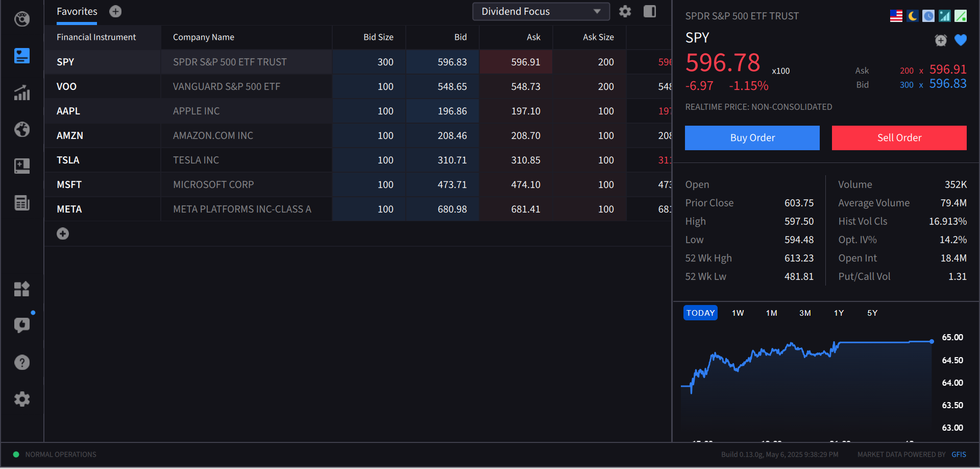Image resolution: width=980 pixels, height=469 pixels.
Task: Open the help question mark icon
Action: pos(22,362)
